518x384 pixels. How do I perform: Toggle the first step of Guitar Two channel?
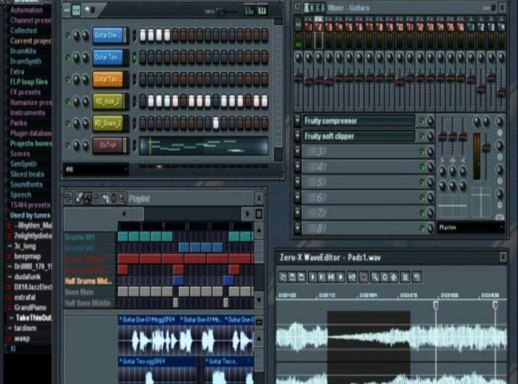click(143, 57)
